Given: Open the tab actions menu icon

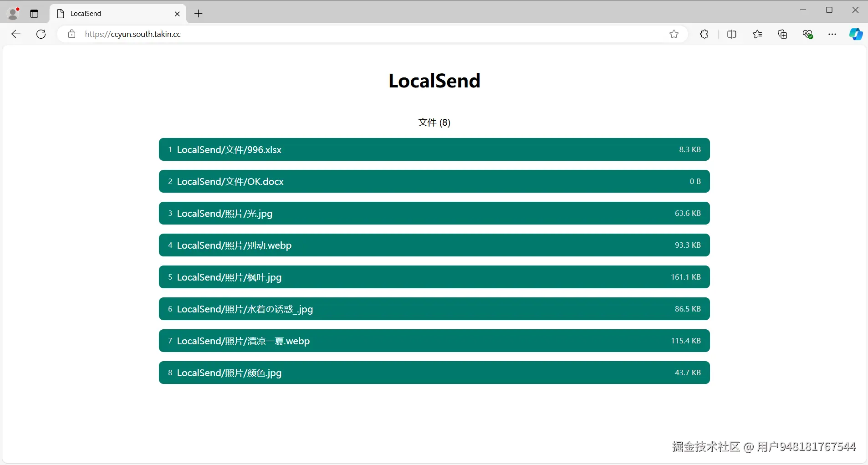Looking at the screenshot, I should [34, 14].
